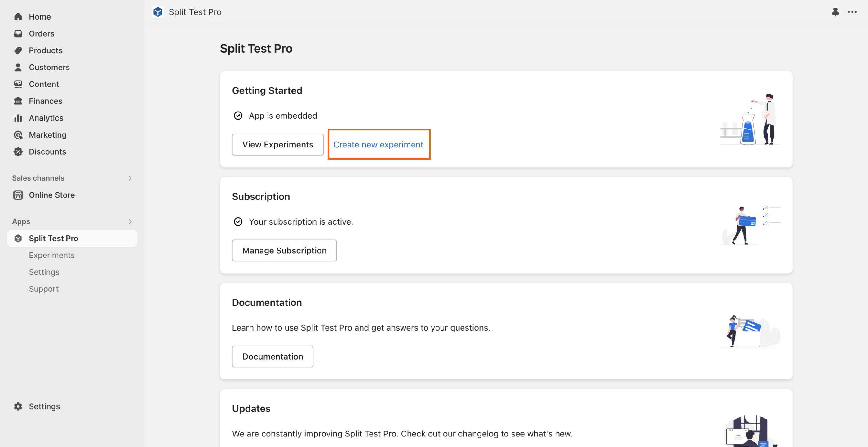Click the 'Learn how to use Split Test Pro' text
This screenshot has width=868, height=447.
click(x=361, y=327)
